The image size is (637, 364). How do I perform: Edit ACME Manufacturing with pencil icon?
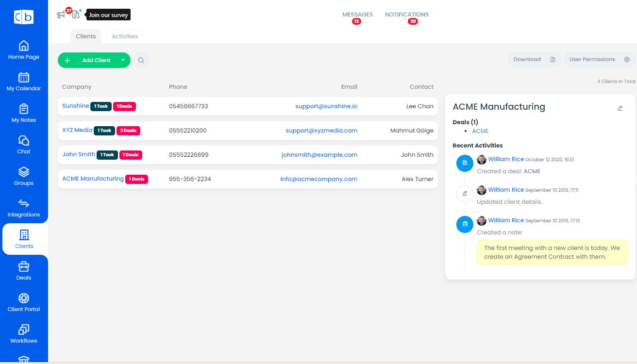[x=620, y=108]
